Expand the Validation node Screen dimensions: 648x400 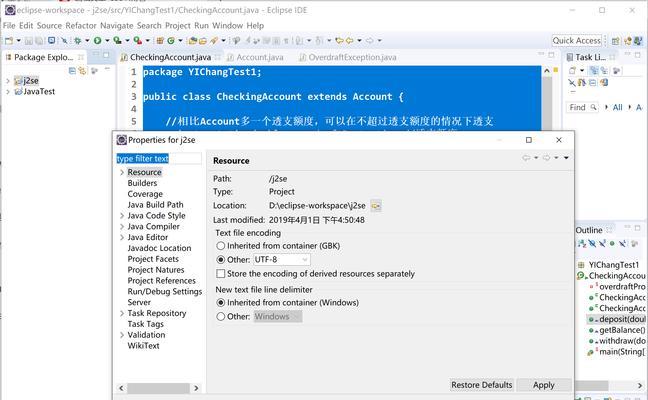tap(122, 335)
